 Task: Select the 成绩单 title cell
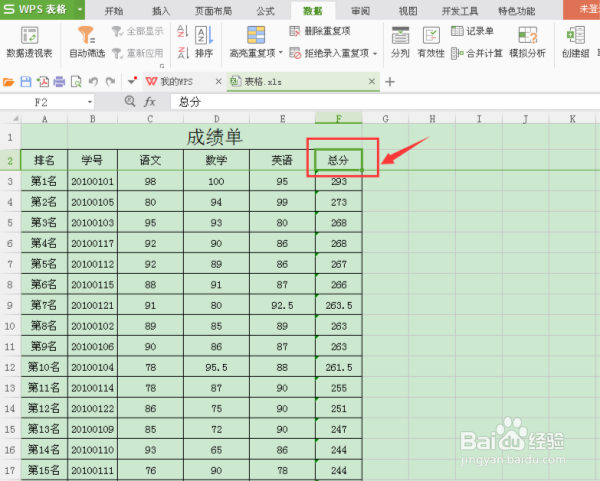[x=215, y=137]
